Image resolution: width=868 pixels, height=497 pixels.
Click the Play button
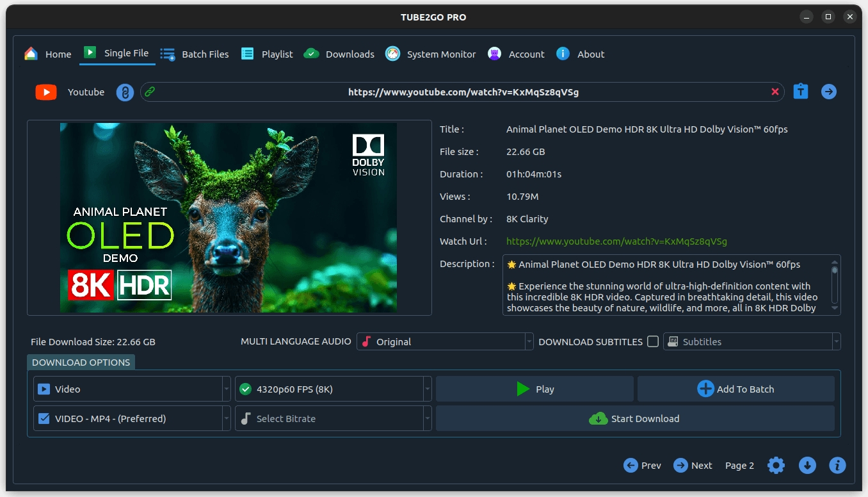pos(534,389)
